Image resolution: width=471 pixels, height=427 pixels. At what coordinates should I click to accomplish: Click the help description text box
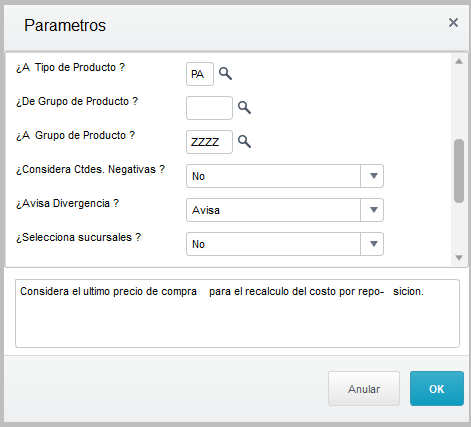click(237, 314)
